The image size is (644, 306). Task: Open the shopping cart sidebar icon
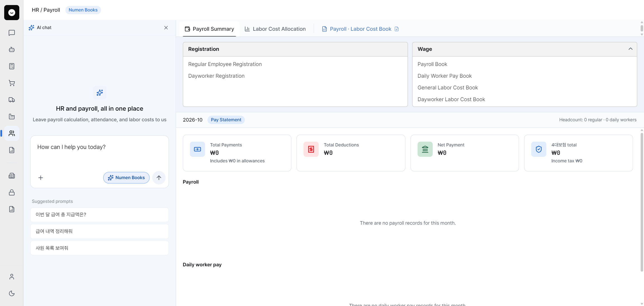[12, 83]
